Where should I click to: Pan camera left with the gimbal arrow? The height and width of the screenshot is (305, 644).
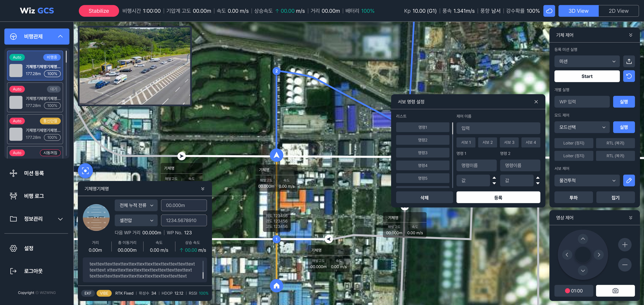pos(567,255)
